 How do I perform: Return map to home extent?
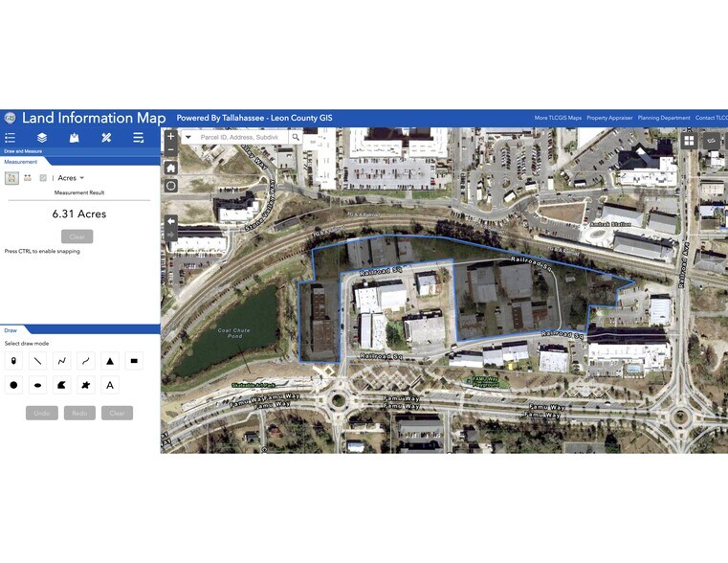(170, 168)
